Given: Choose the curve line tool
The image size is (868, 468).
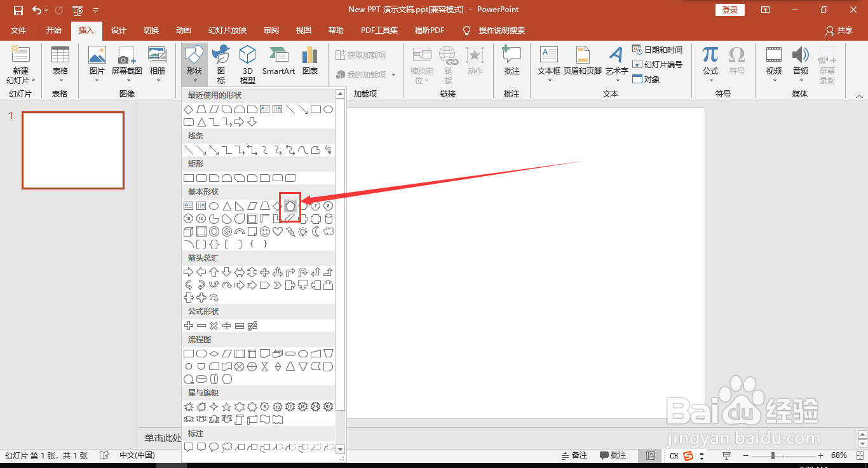Looking at the screenshot, I should click(x=303, y=150).
